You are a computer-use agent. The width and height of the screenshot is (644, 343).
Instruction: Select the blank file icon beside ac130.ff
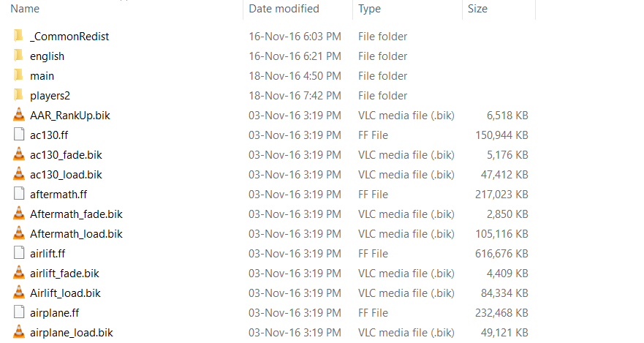[19, 135]
